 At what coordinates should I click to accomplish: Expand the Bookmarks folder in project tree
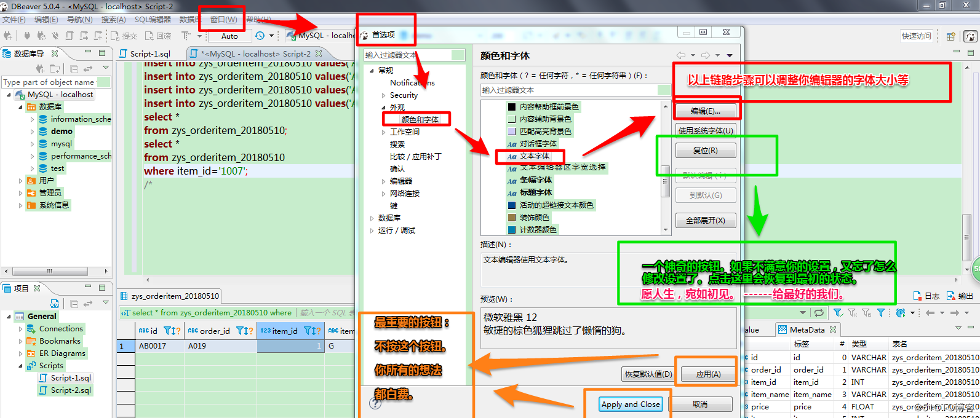[21, 341]
